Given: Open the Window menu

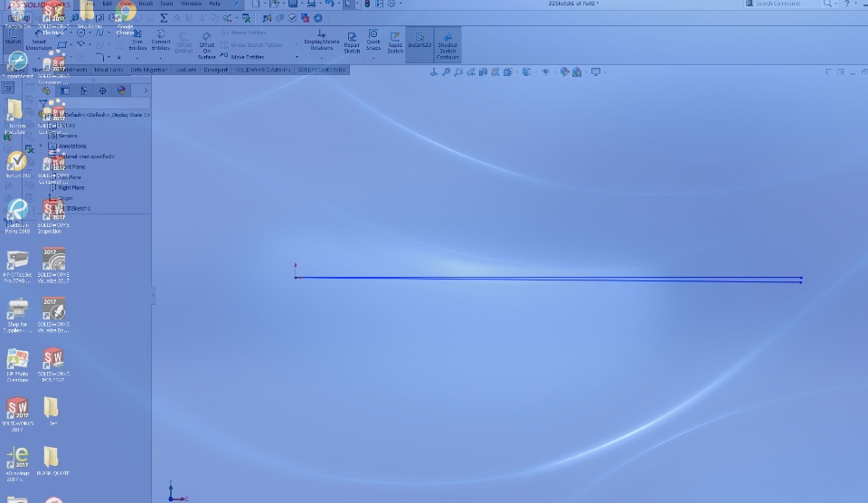Looking at the screenshot, I should tap(191, 4).
